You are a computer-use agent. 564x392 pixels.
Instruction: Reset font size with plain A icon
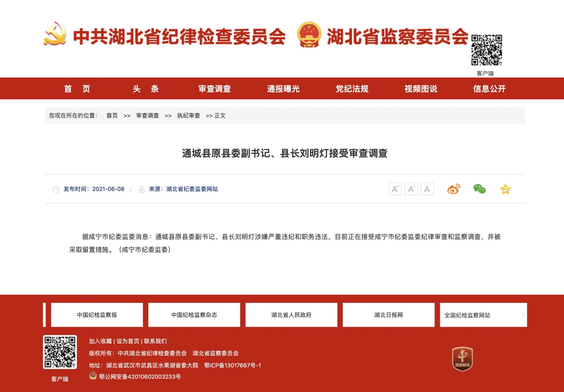pyautogui.click(x=427, y=189)
